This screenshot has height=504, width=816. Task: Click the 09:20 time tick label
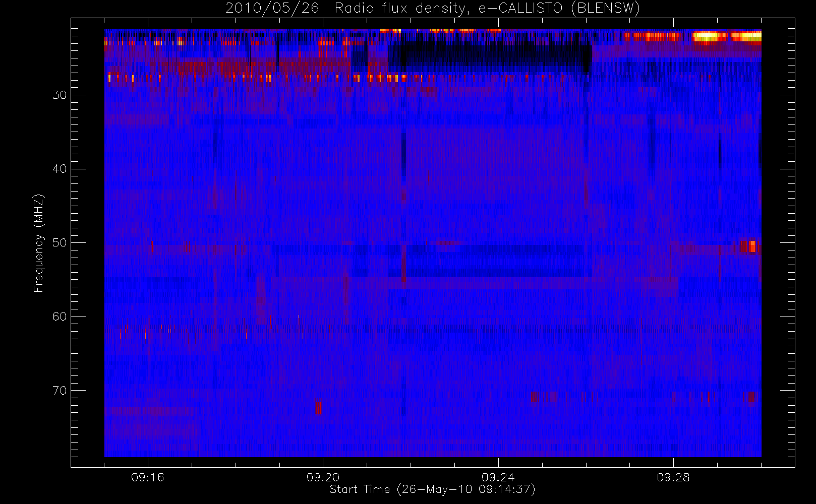323,477
